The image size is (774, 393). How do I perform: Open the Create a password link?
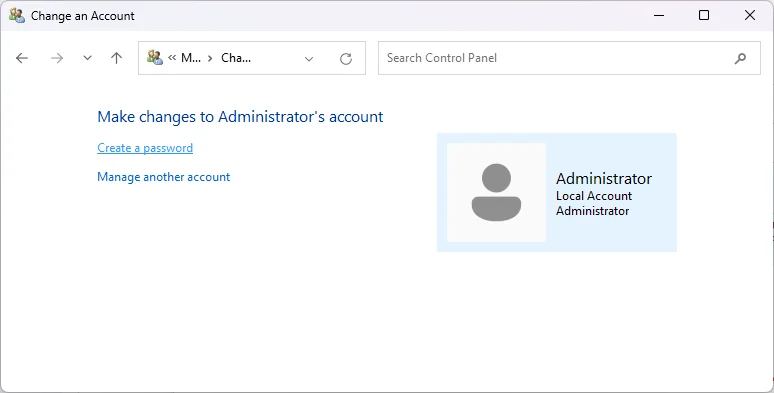pyautogui.click(x=145, y=148)
